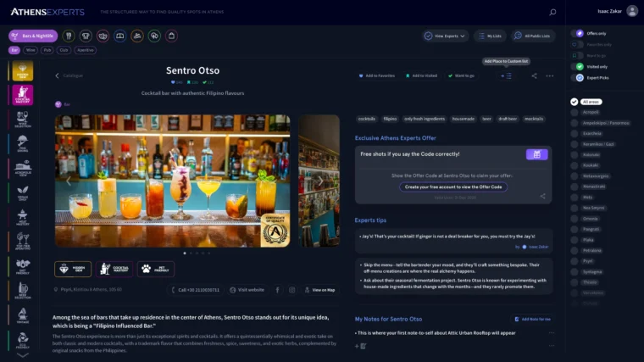Go back to Catalogue link
644x362 pixels.
pos(69,75)
